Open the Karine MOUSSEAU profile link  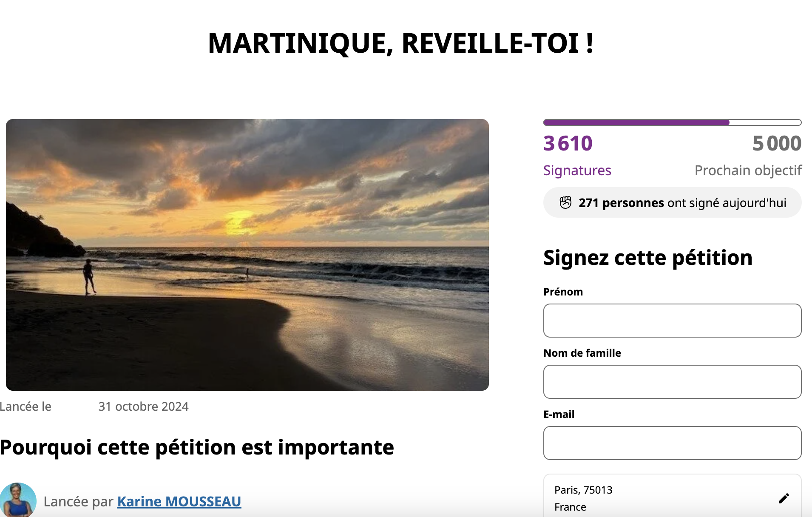179,501
